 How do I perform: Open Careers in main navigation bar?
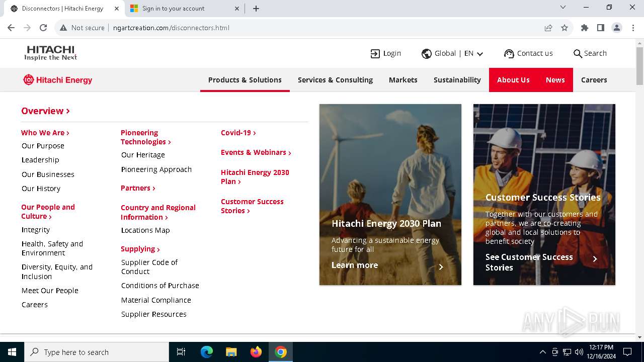594,80
